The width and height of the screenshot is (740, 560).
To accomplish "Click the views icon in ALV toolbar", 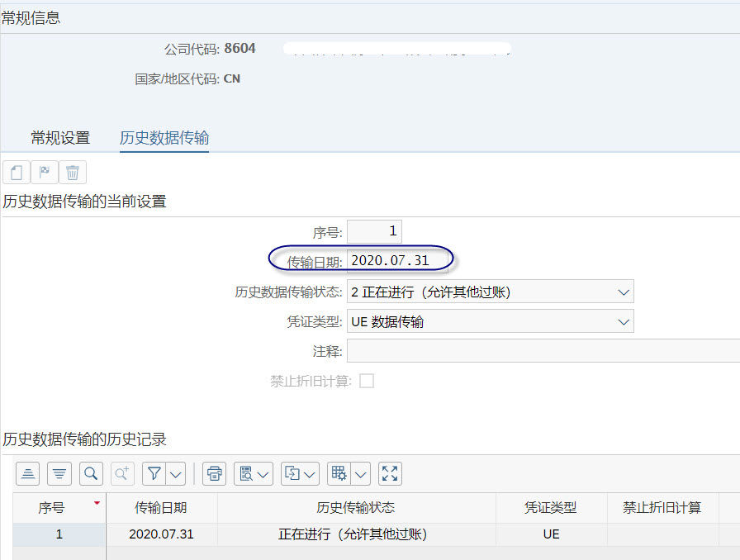I will (246, 473).
